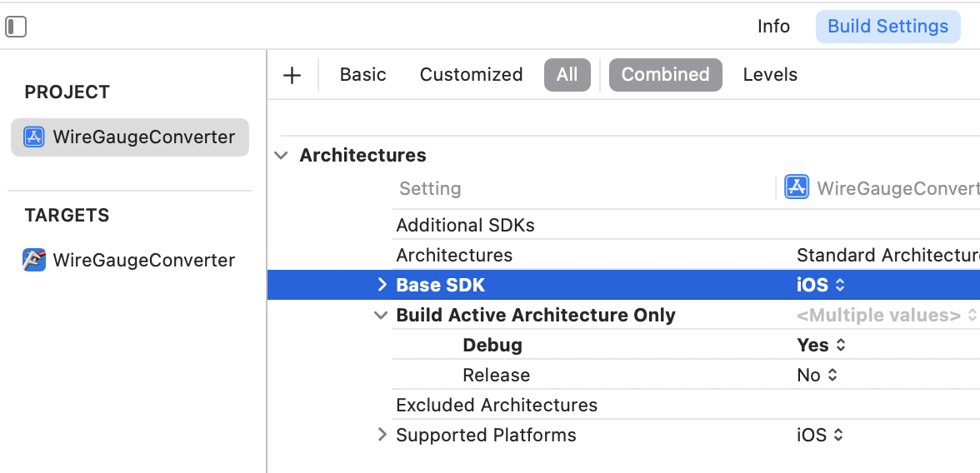Expand the Supported Platforms row
Screen dimensions: 980x473
(382, 434)
